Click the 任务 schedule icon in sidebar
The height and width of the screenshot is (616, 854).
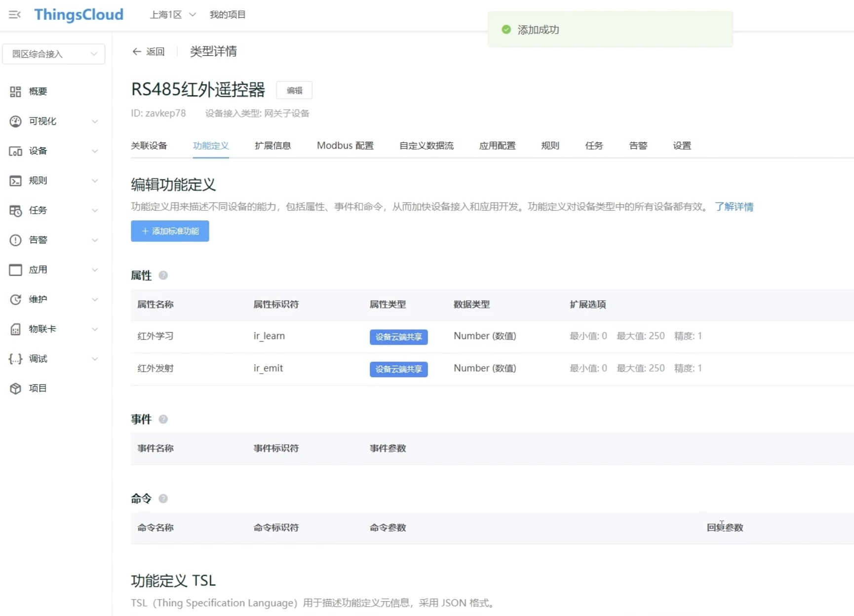coord(15,210)
